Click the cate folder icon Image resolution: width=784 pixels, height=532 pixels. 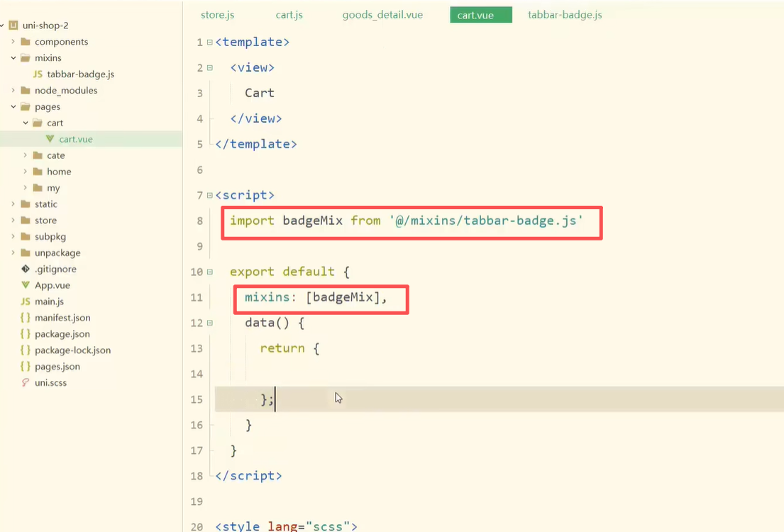38,155
